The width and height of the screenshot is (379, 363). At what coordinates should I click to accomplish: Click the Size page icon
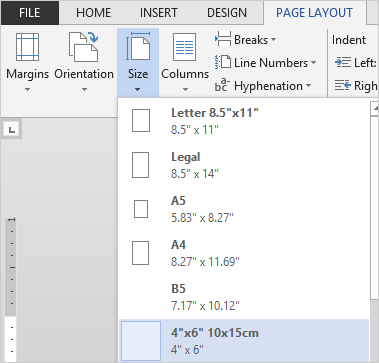coord(138,46)
